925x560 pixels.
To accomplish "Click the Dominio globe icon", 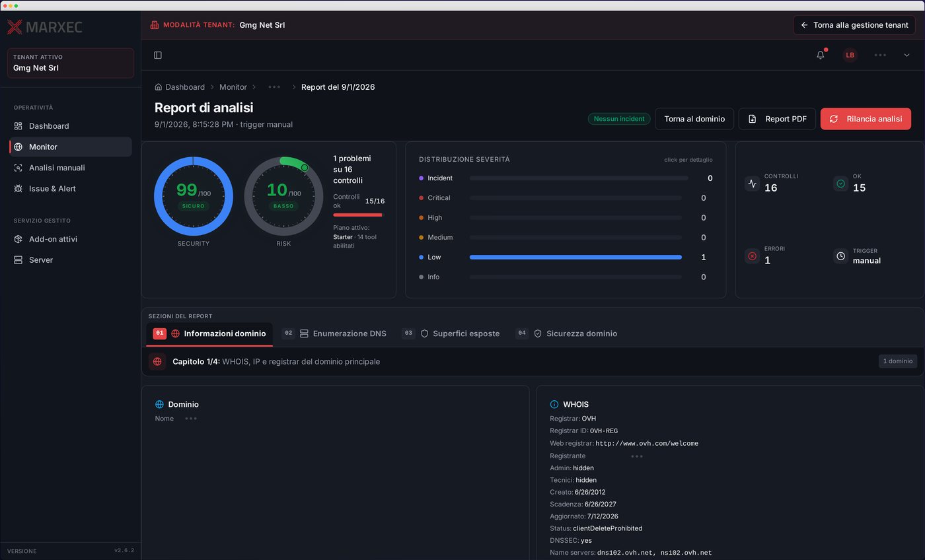I will (x=159, y=404).
